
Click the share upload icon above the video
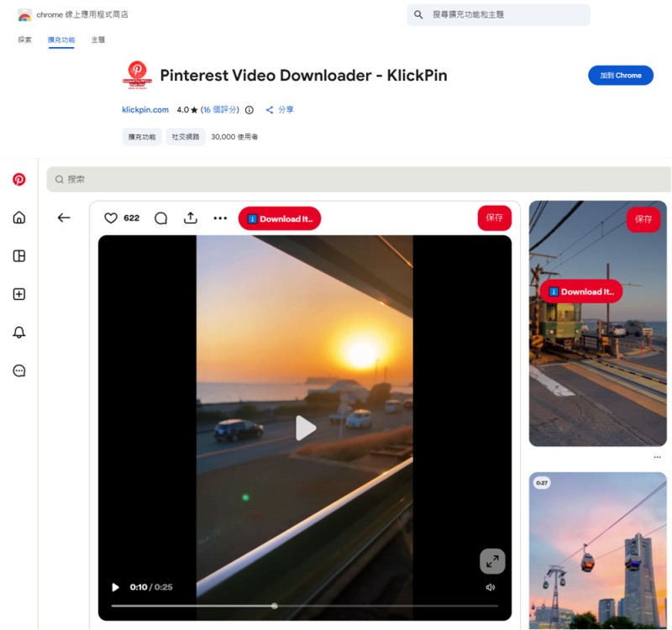click(191, 218)
